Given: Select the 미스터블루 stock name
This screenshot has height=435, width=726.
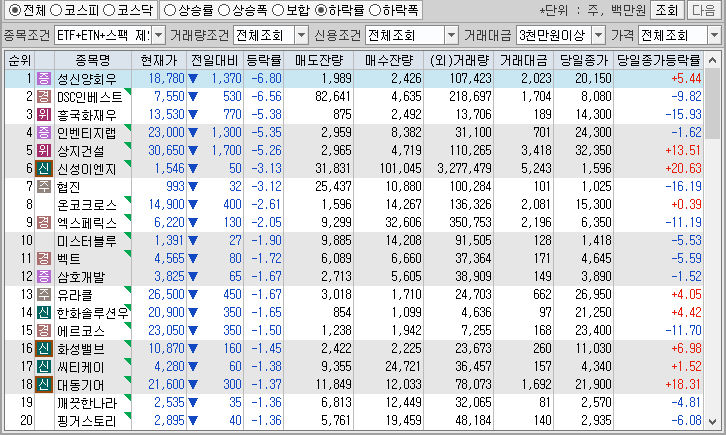Looking at the screenshot, I should pos(87,241).
